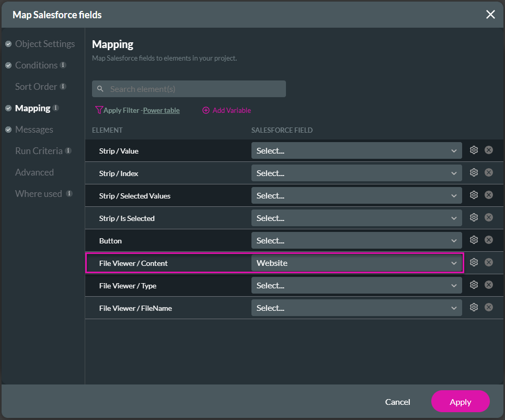The image size is (505, 420).
Task: Click the search magnifier in the elements search bar
Action: click(100, 89)
